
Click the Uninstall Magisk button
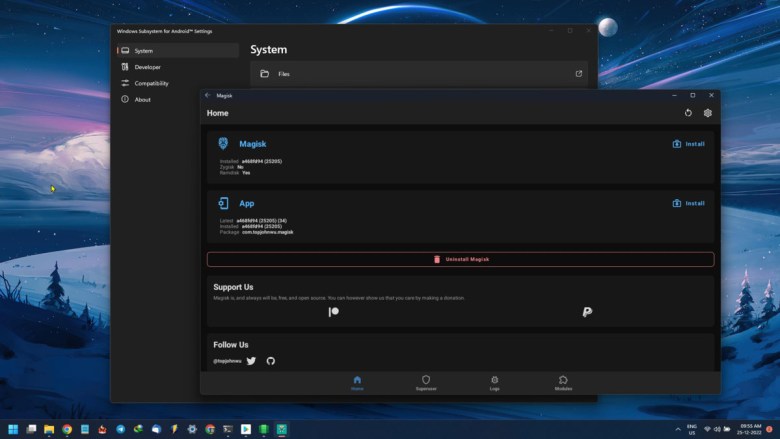461,259
